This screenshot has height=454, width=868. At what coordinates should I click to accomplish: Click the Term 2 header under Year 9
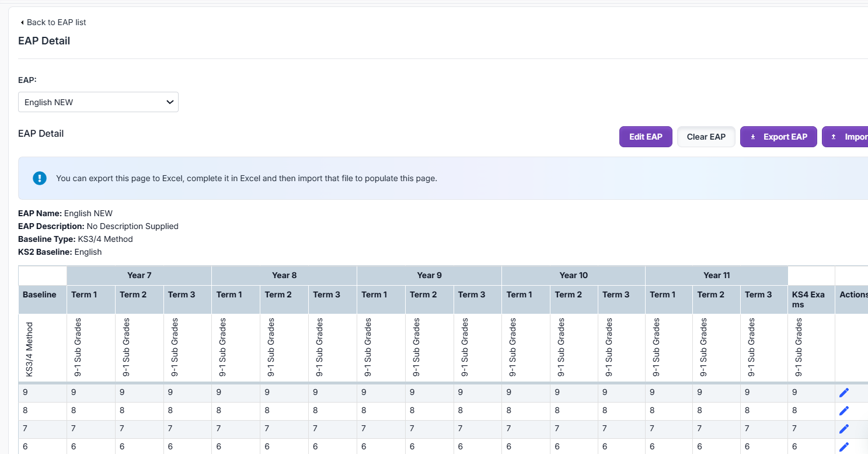[x=430, y=300]
